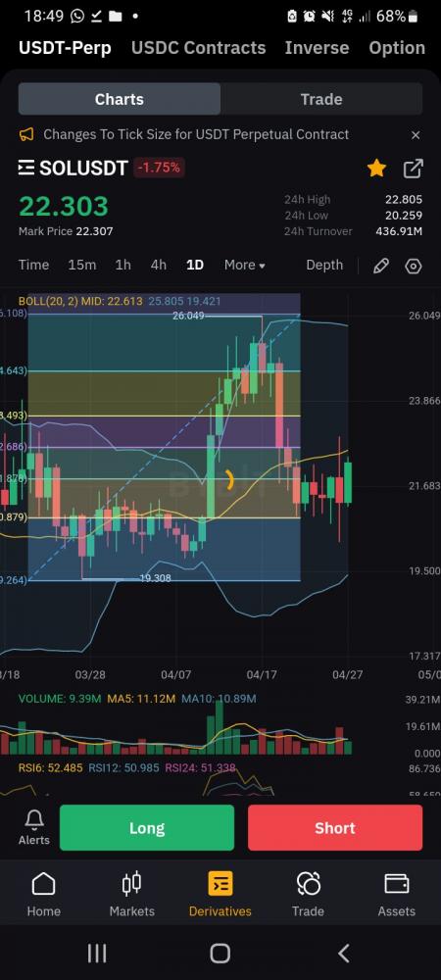Open Markets in bottom navigation
Screen dimensions: 441x980
(x=131, y=895)
